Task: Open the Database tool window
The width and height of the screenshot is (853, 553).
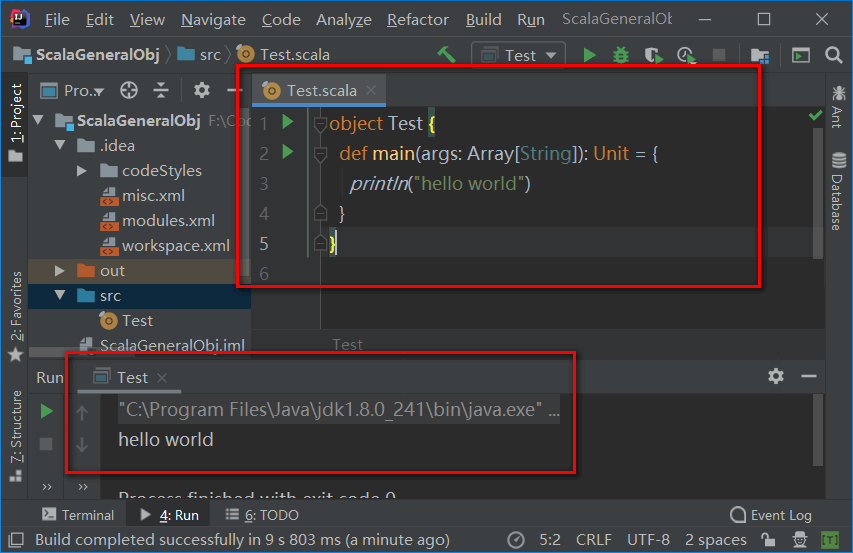Action: coord(838,191)
